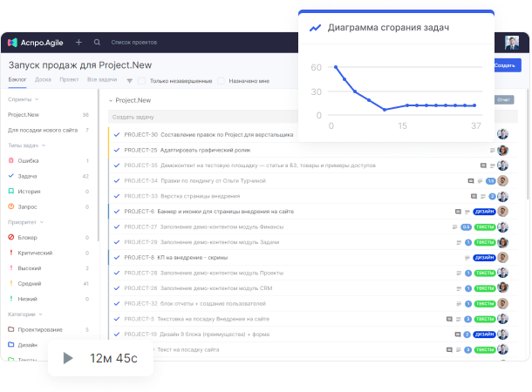Open the Все задачи tab
The height and width of the screenshot is (392, 532).
point(102,80)
